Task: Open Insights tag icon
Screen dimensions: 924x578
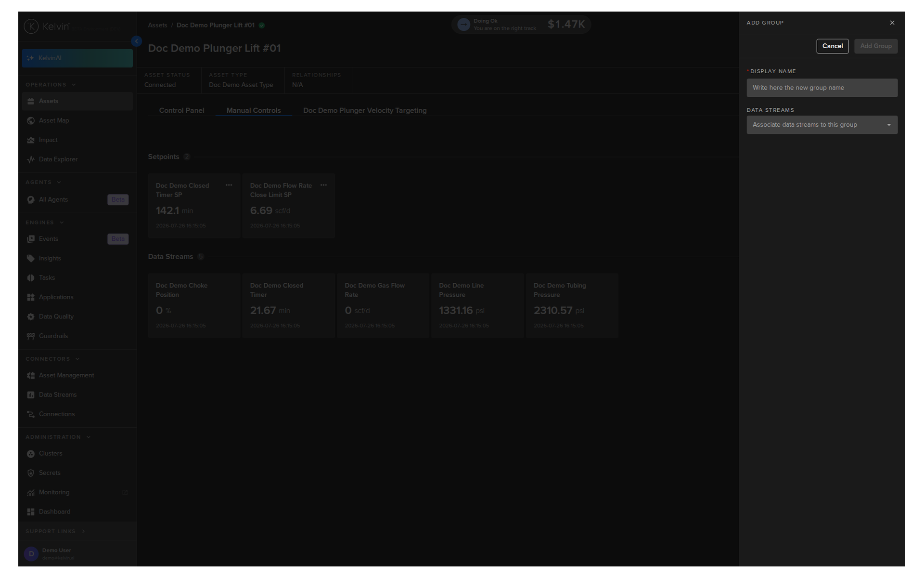Action: [31, 258]
